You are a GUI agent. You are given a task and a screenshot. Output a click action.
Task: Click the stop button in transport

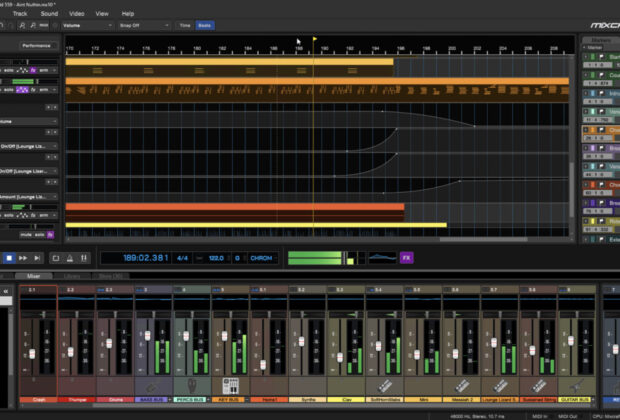coord(9,257)
